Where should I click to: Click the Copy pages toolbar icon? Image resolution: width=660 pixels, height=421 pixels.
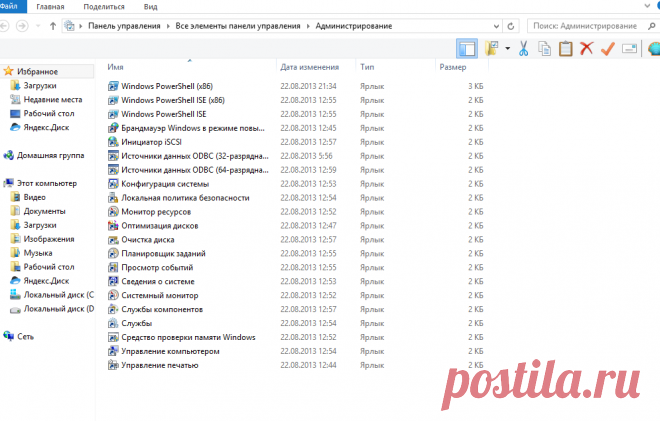click(x=544, y=49)
